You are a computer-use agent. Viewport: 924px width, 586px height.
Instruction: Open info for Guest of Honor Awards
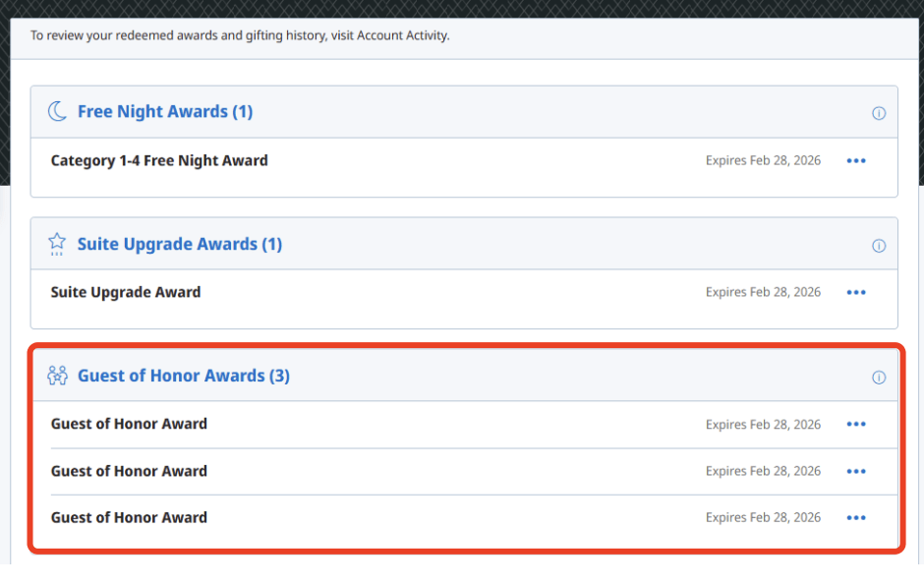tap(879, 378)
